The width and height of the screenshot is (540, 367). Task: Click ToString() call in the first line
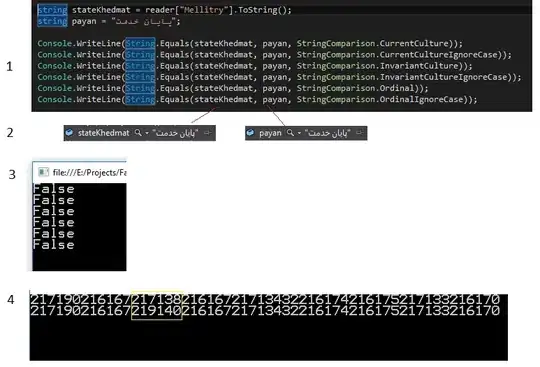pos(262,10)
